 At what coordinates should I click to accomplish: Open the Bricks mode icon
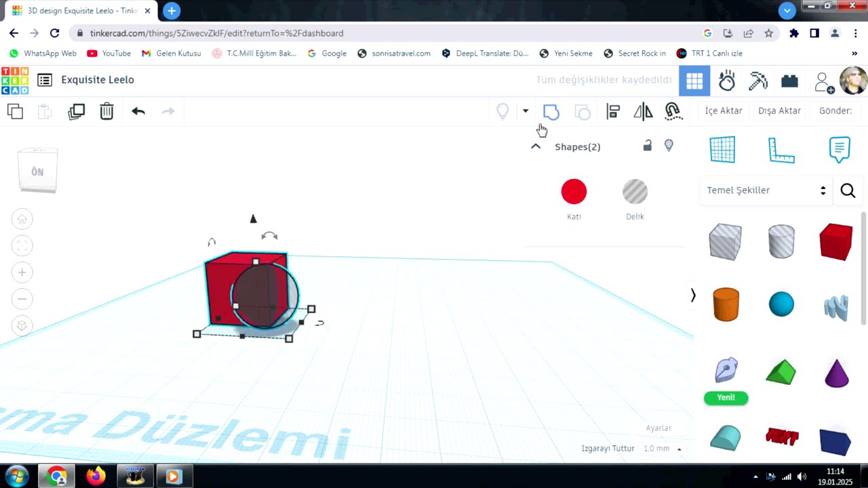[789, 81]
